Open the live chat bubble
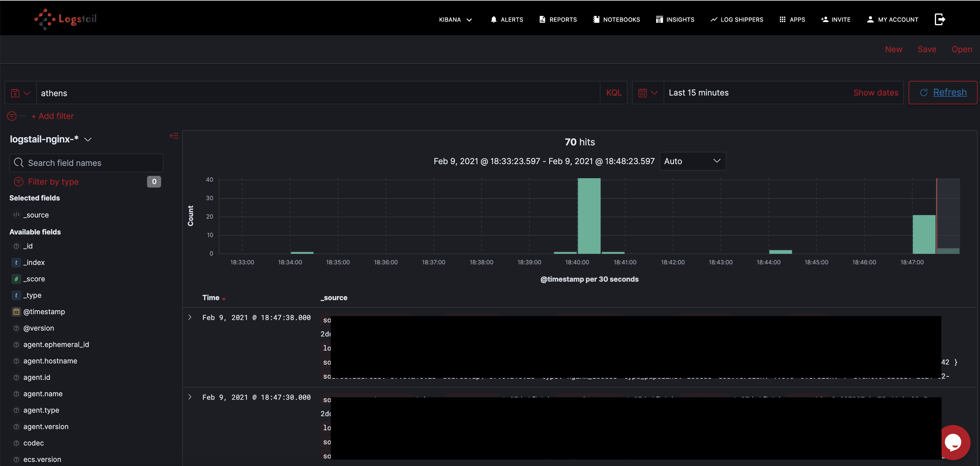Screen dimensions: 980x466 (953, 442)
